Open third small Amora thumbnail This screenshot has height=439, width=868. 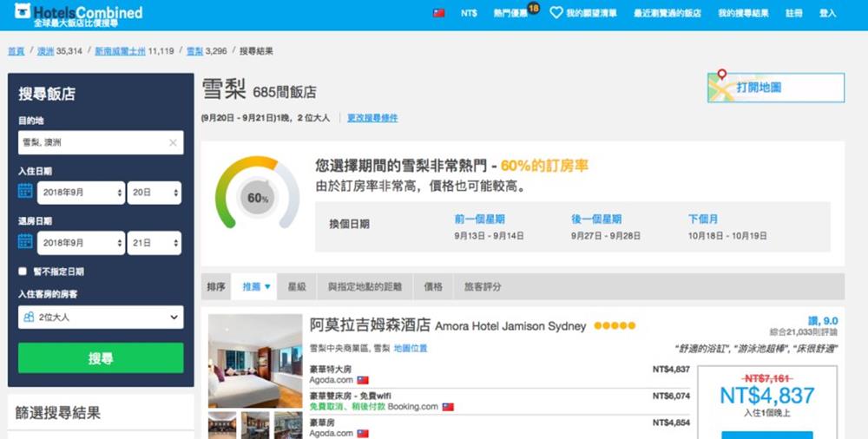click(288, 424)
